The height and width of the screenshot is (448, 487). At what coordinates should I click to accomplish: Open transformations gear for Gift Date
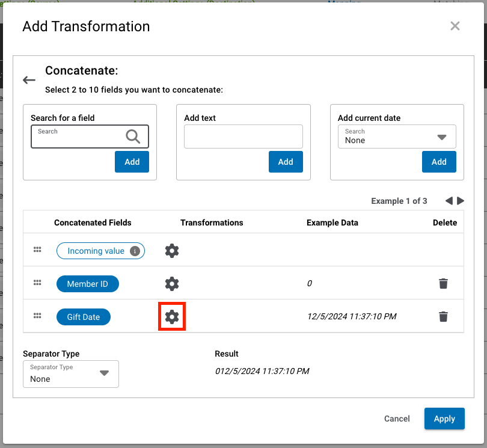coord(172,316)
